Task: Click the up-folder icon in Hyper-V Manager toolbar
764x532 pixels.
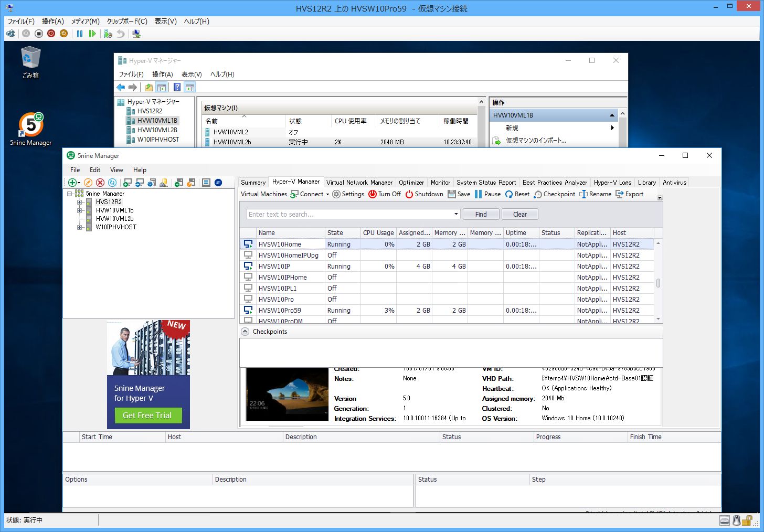Action: tap(149, 88)
